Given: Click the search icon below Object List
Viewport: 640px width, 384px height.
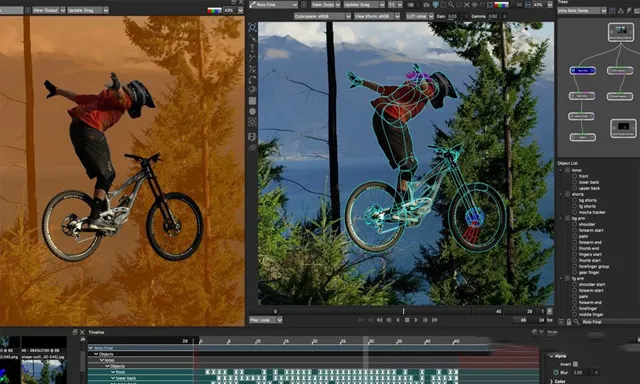Looking at the screenshot, I should pos(576,322).
